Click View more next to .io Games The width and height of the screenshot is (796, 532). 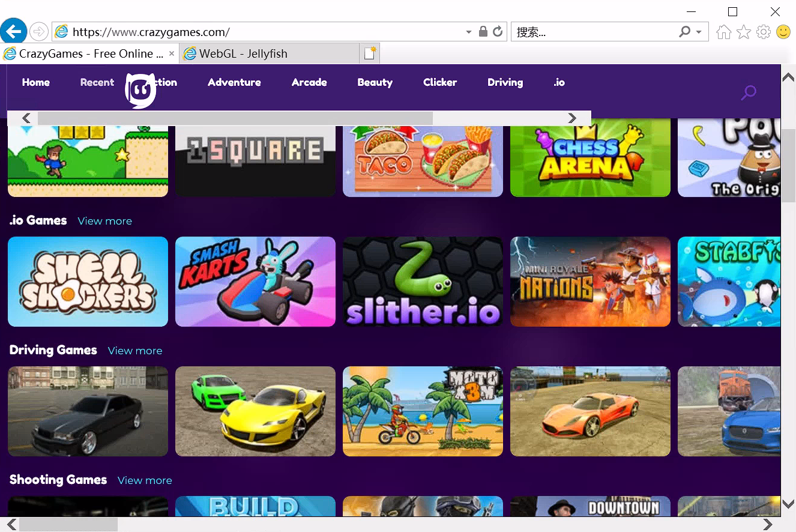click(105, 221)
